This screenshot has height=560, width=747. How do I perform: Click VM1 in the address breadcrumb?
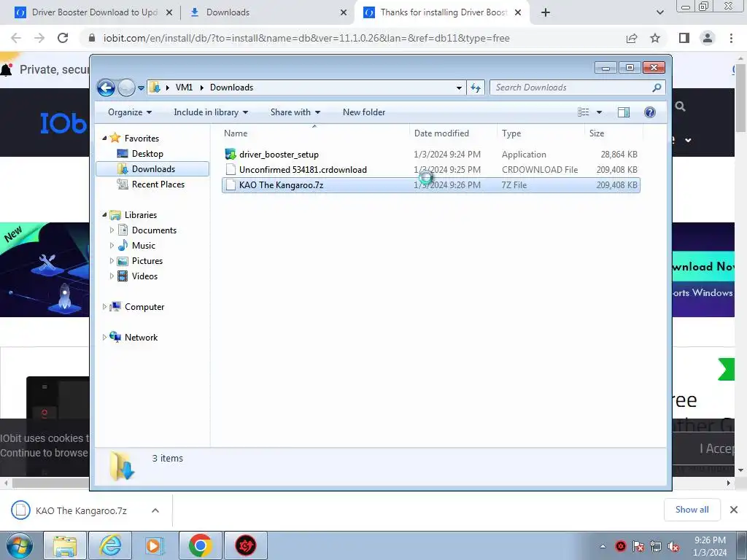[184, 87]
